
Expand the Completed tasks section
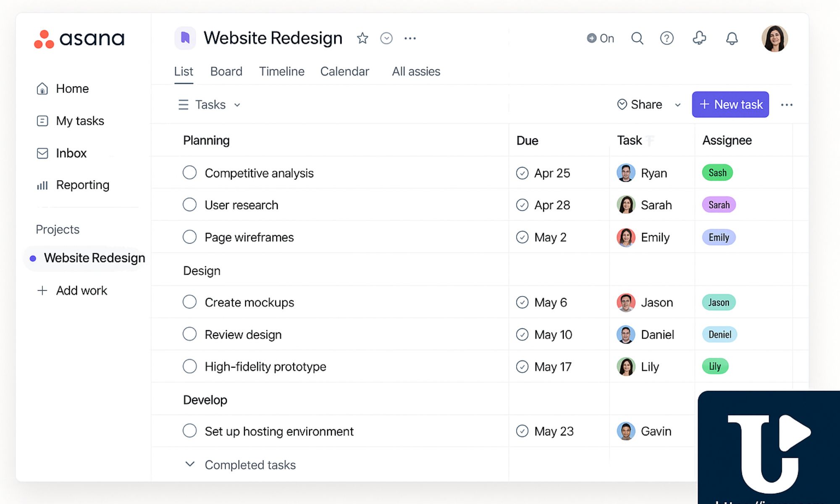pyautogui.click(x=190, y=465)
